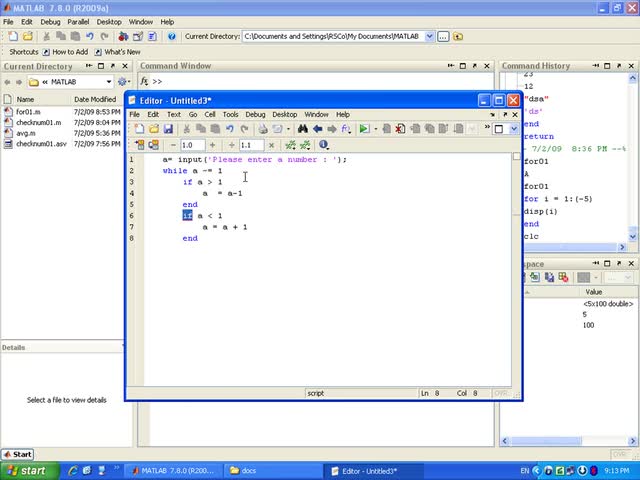Open the Editor tiling layout dropdown
Viewport: 640px width, 480px height.
[x=514, y=129]
